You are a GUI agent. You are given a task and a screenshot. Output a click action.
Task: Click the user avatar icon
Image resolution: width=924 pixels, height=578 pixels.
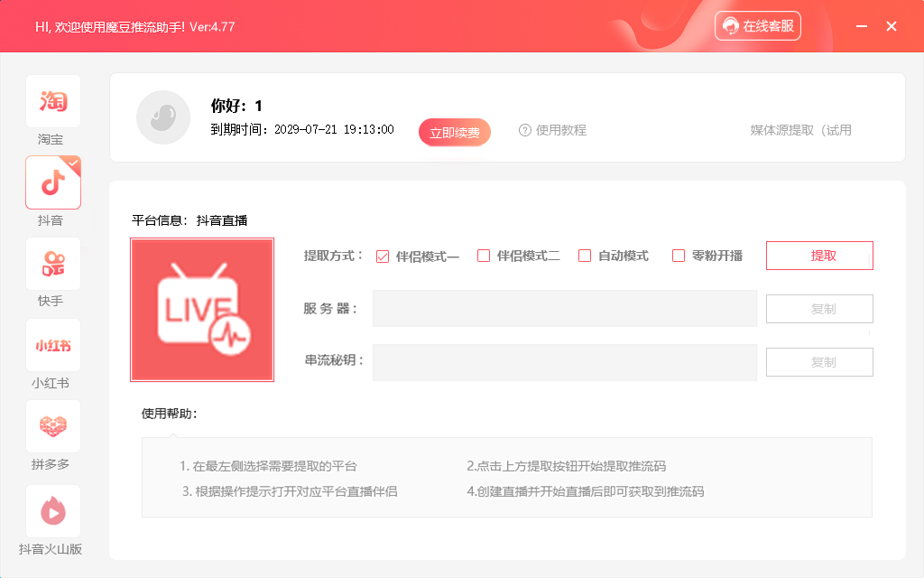pos(163,117)
